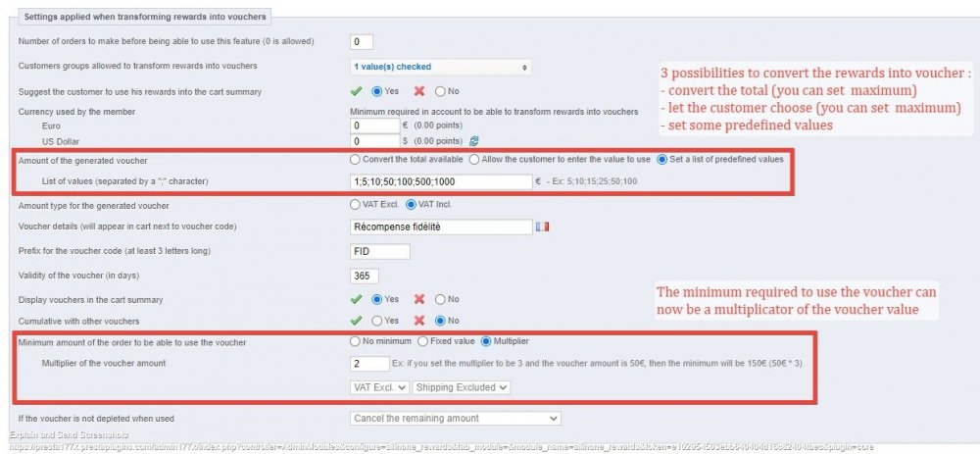Image resolution: width=980 pixels, height=454 pixels.
Task: Click red X icon for Display vouchers in cart
Action: coord(419,299)
